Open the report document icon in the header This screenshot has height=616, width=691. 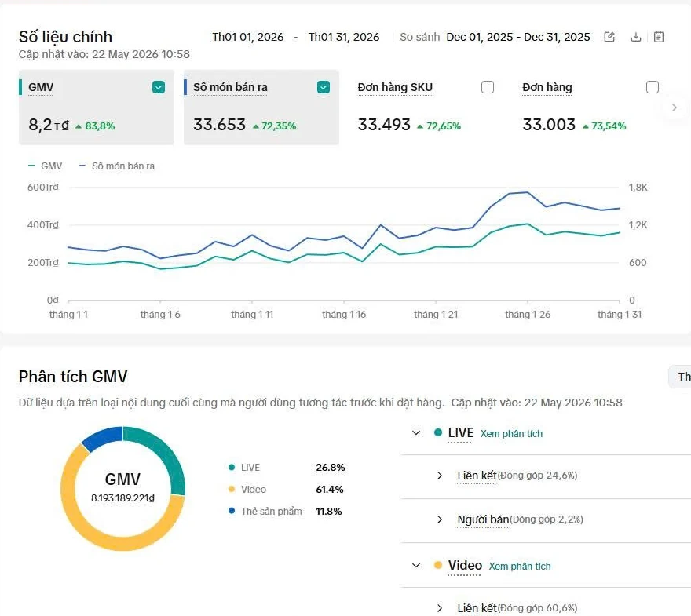pyautogui.click(x=659, y=37)
